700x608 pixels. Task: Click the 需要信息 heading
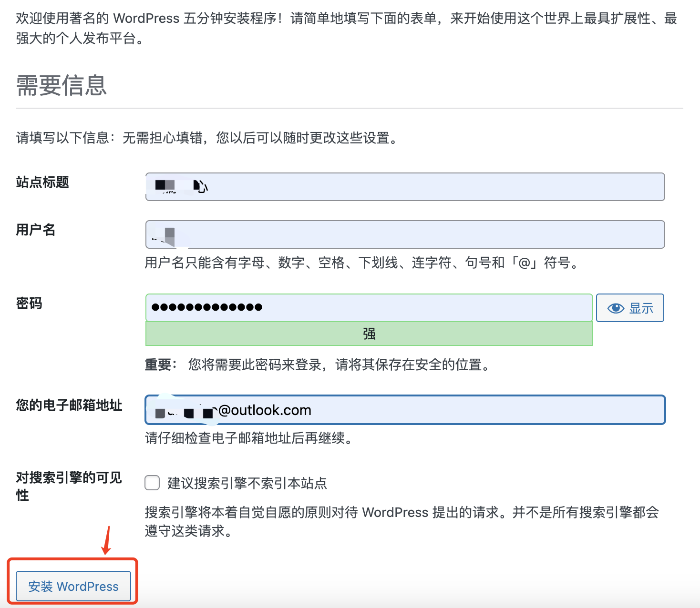[x=62, y=85]
